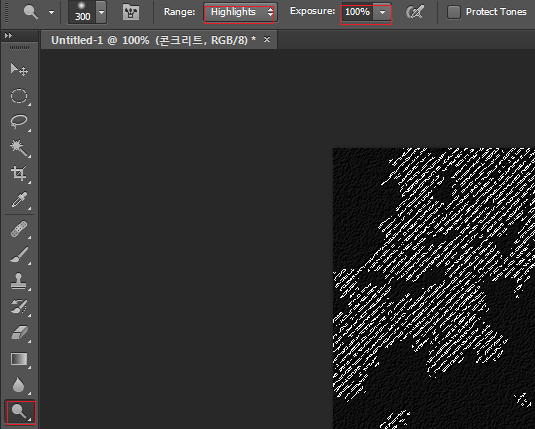Open the Range dropdown set to Highlights
535x429 pixels.
240,12
